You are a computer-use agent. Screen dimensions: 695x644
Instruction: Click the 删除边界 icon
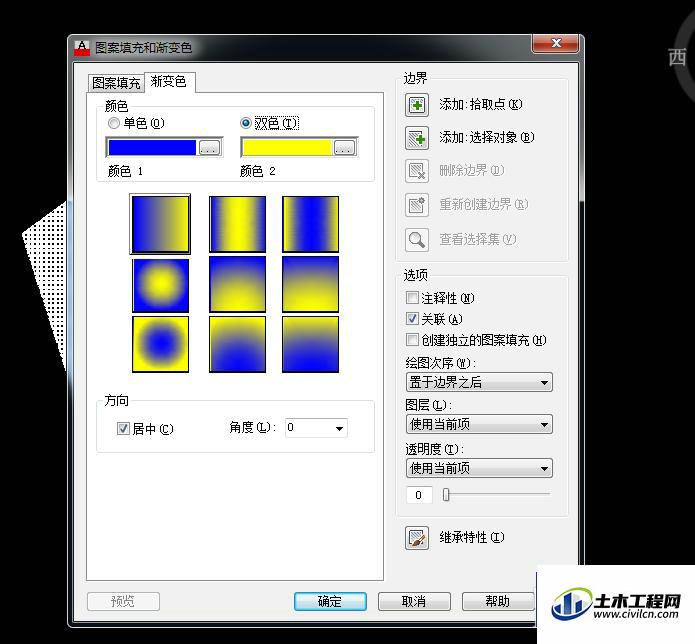click(417, 171)
